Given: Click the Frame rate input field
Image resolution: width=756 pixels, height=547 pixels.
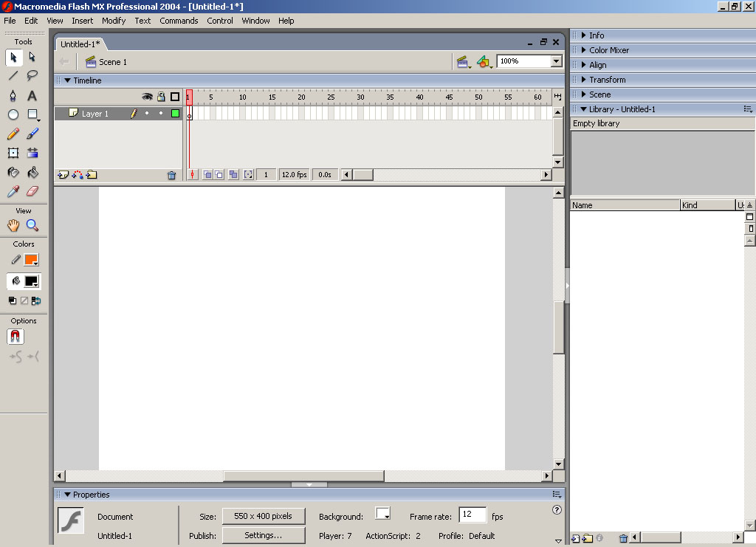Looking at the screenshot, I should [x=472, y=515].
